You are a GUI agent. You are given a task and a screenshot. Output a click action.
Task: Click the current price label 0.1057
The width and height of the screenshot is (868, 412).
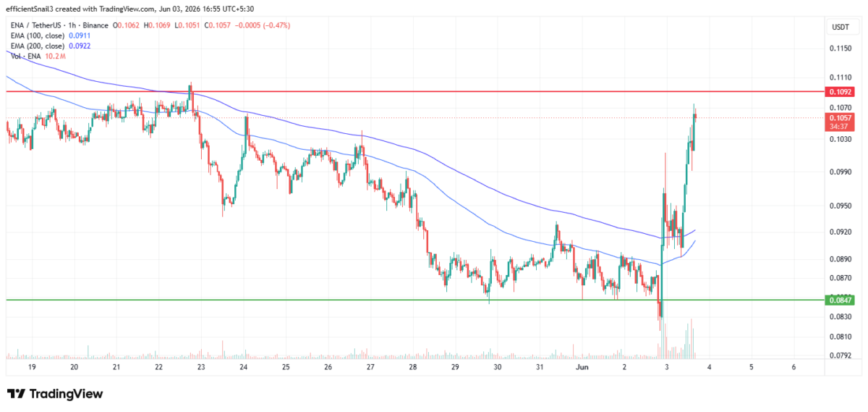[841, 117]
